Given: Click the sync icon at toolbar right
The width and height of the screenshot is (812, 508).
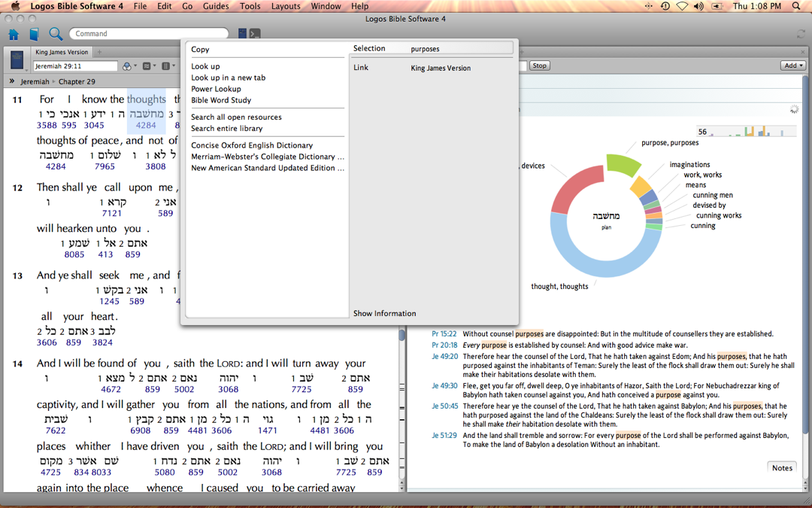Looking at the screenshot, I should 801,34.
